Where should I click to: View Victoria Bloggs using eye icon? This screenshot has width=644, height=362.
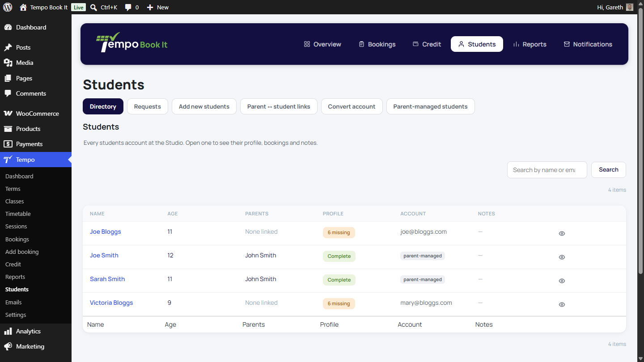[x=562, y=304]
